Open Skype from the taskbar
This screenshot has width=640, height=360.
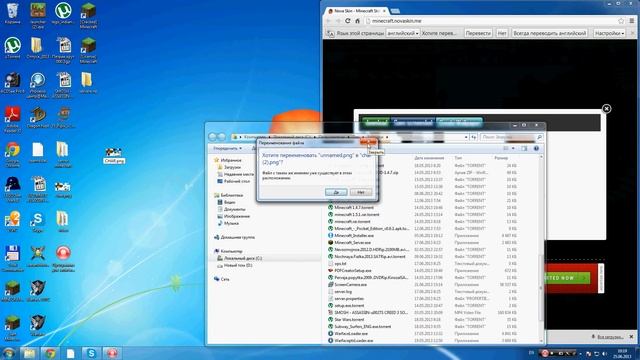pos(91,353)
